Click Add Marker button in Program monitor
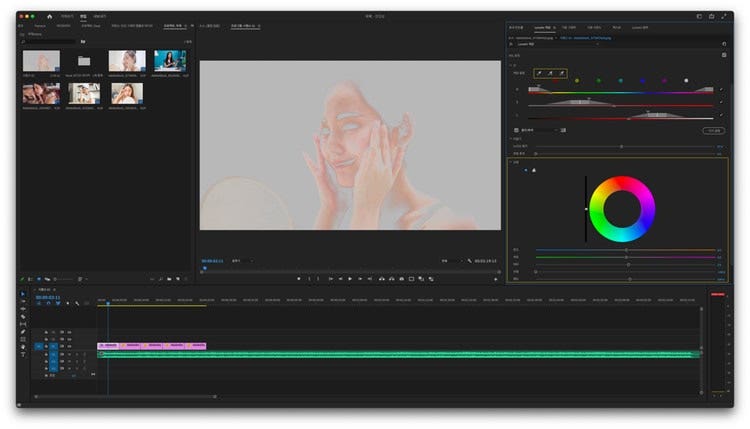The width and height of the screenshot is (750, 429). point(299,279)
